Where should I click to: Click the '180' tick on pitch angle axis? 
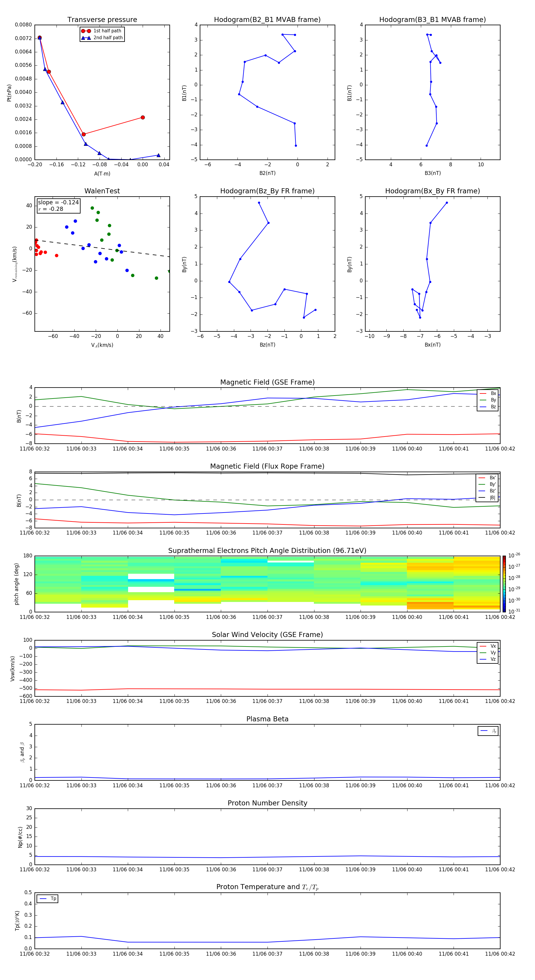click(28, 556)
